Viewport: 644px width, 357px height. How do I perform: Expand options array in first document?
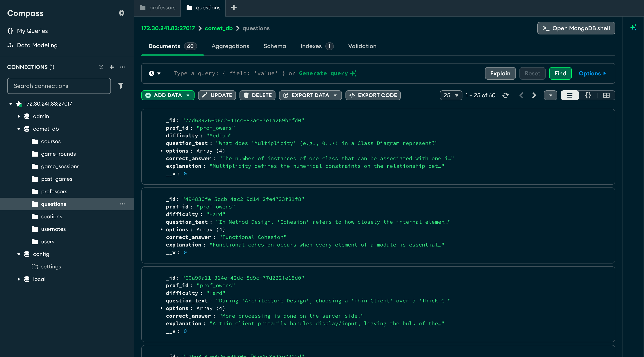click(x=161, y=151)
